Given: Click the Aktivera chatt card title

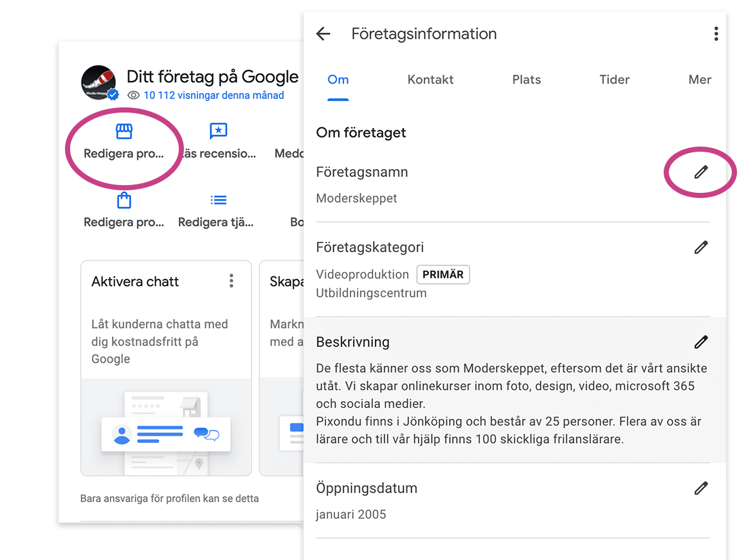Looking at the screenshot, I should (135, 282).
